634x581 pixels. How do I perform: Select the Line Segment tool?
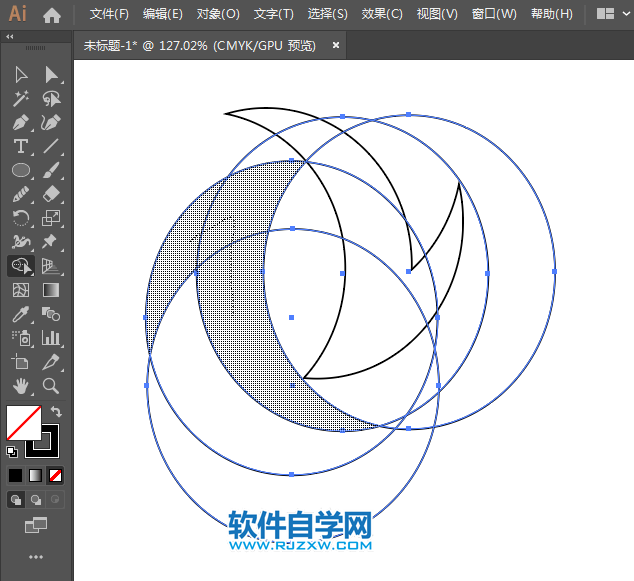[51, 146]
